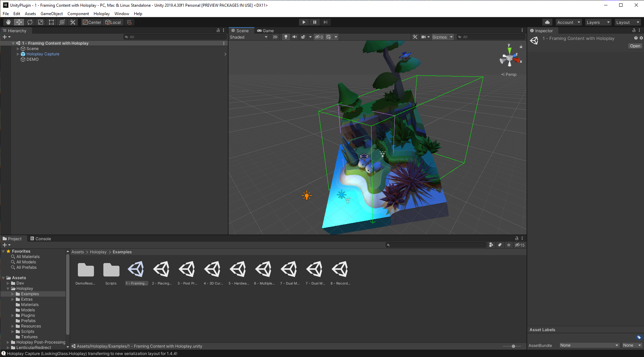Click the Play button

[304, 22]
